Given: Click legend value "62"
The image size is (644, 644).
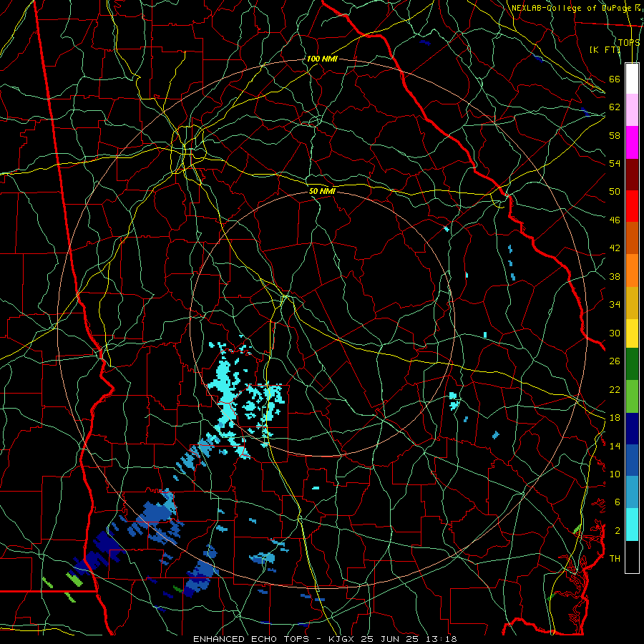Looking at the screenshot, I should (x=615, y=107).
